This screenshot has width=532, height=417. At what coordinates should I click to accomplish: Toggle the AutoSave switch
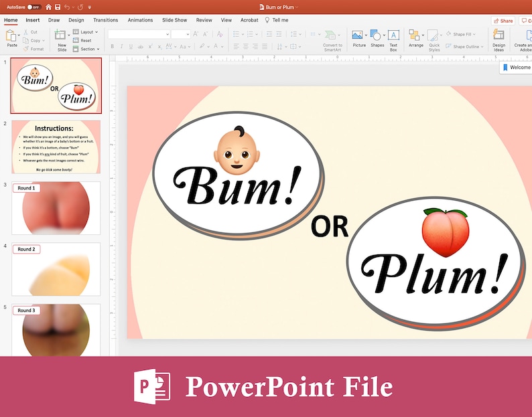(34, 7)
